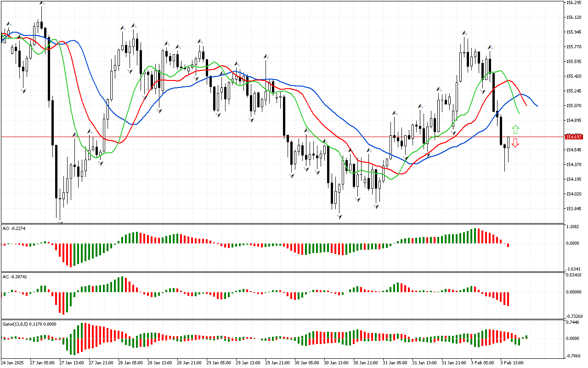
Task: Click the 29 Jan 21:00 time label
Action: click(x=277, y=363)
